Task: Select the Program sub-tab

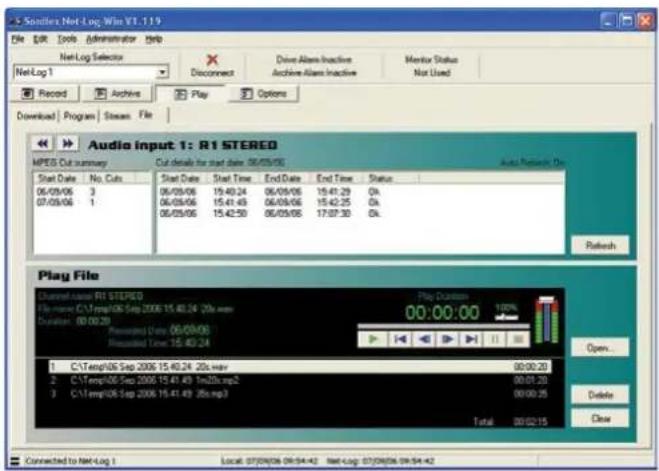Action: click(79, 116)
